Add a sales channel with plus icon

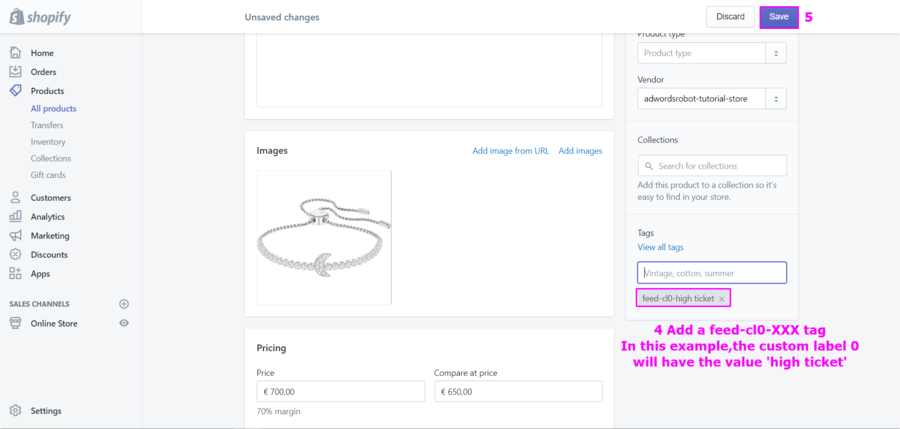click(x=124, y=304)
